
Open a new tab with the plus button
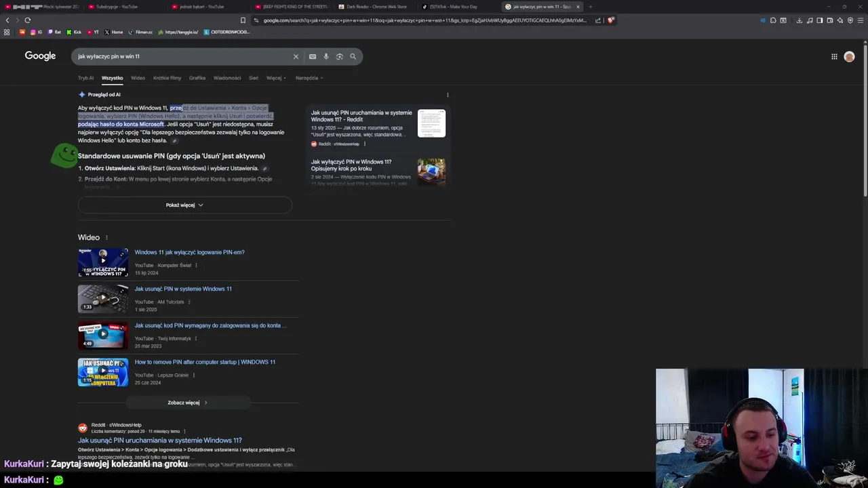pyautogui.click(x=591, y=7)
